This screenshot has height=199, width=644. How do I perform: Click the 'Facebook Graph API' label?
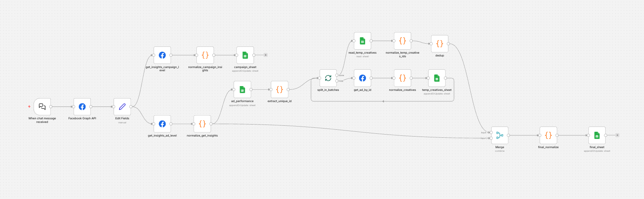(x=82, y=119)
